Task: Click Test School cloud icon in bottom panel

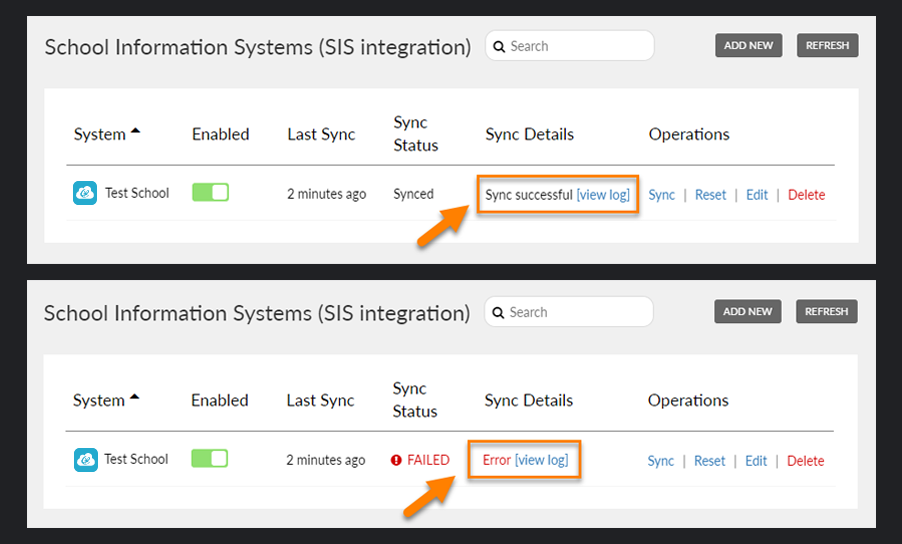Action: [x=86, y=460]
